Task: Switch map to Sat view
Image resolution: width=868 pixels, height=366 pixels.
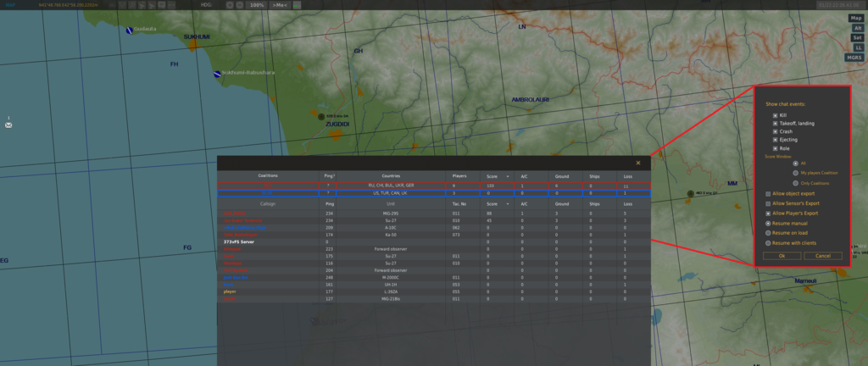Action: pyautogui.click(x=856, y=37)
